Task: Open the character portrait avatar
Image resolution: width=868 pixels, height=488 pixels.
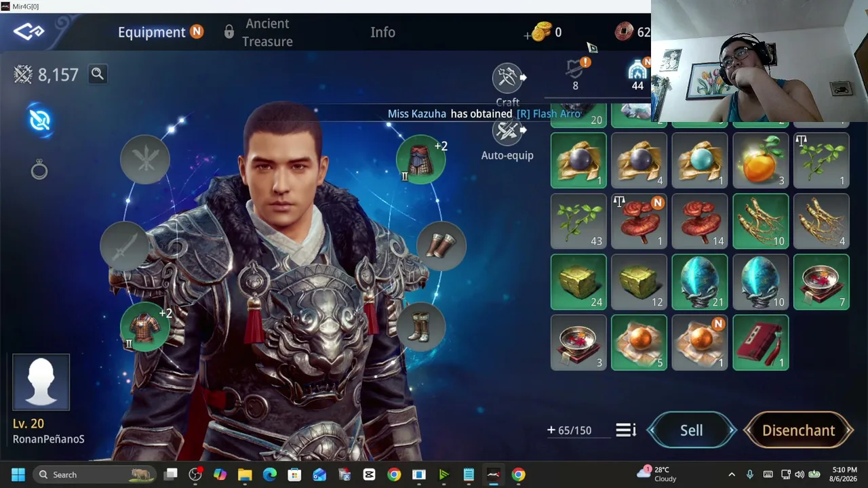Action: 41,382
